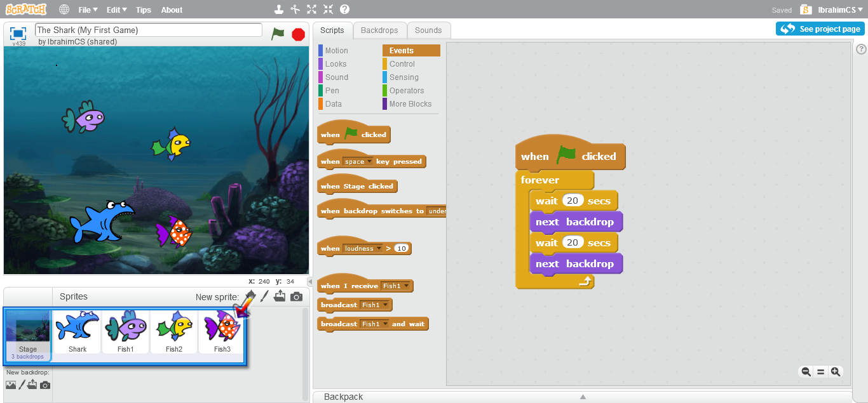Click the Scratch logo
868x403 pixels.
click(x=27, y=10)
